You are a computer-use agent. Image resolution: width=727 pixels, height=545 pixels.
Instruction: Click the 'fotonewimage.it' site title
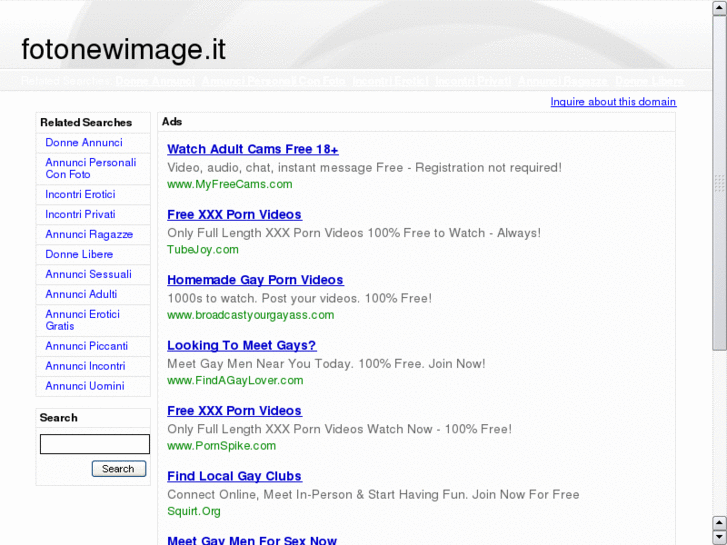click(x=123, y=49)
